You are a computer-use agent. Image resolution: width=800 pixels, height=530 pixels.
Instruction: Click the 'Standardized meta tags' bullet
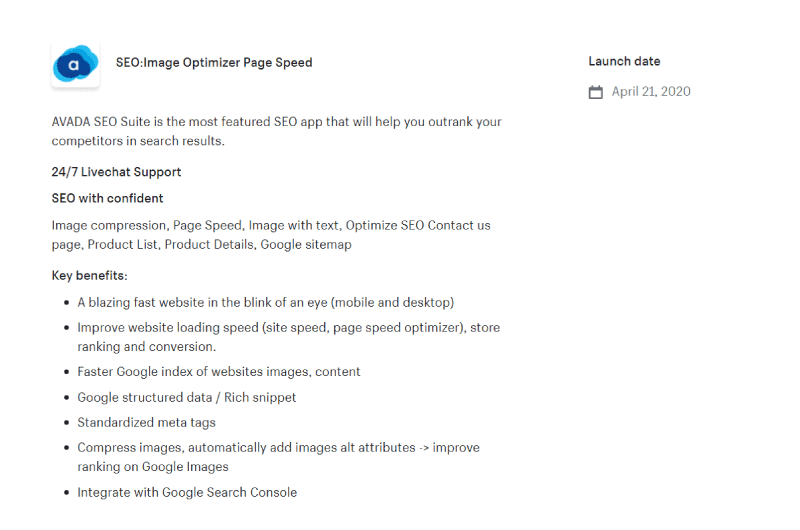[146, 422]
